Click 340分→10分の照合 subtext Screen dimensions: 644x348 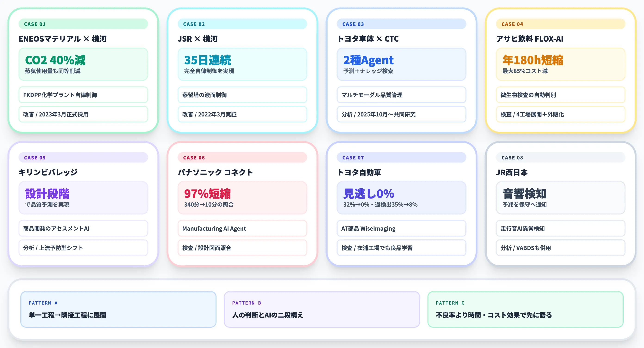click(209, 205)
